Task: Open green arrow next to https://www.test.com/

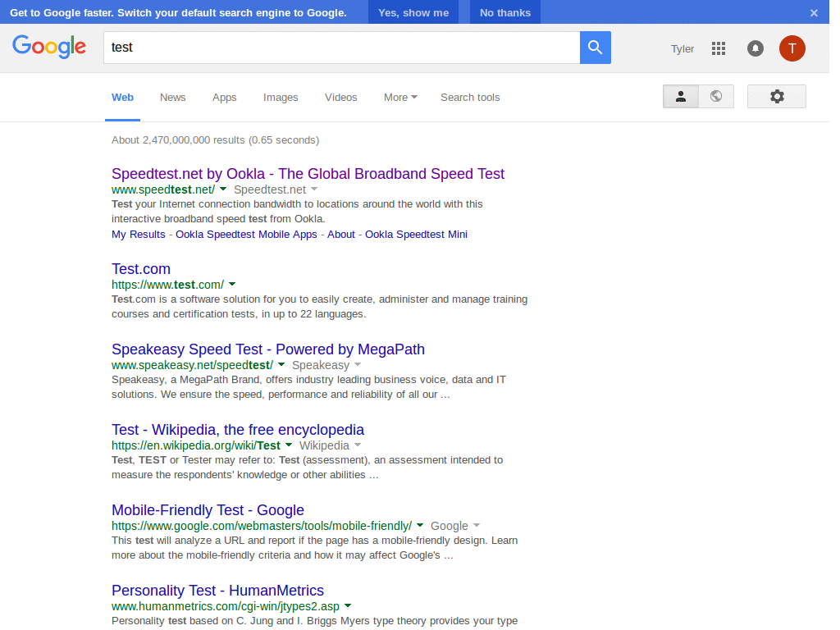Action: [x=232, y=285]
